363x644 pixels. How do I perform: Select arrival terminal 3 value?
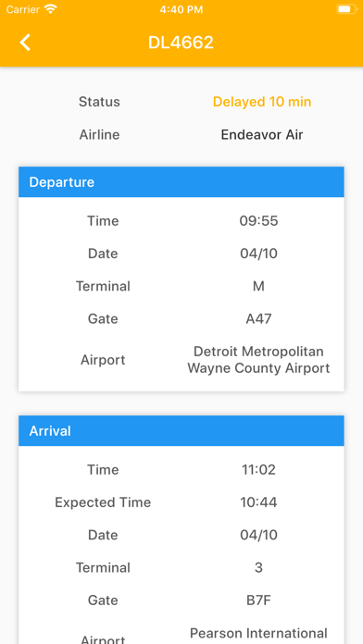(x=258, y=567)
